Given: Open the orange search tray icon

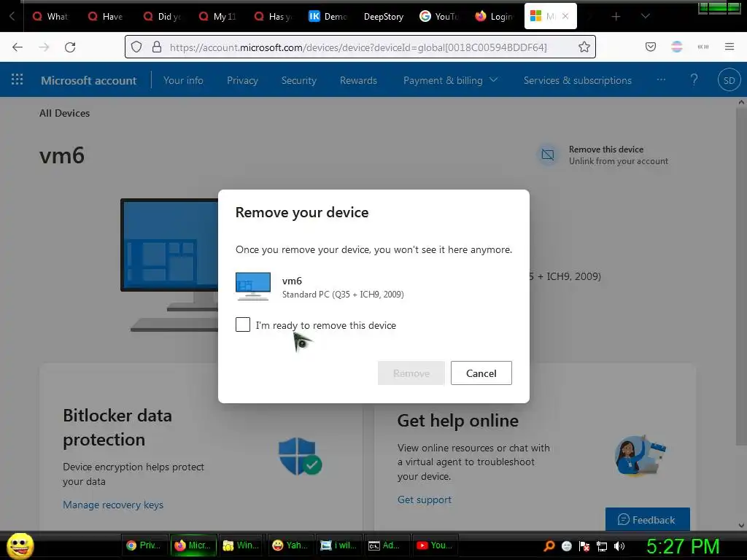Looking at the screenshot, I should (549, 545).
